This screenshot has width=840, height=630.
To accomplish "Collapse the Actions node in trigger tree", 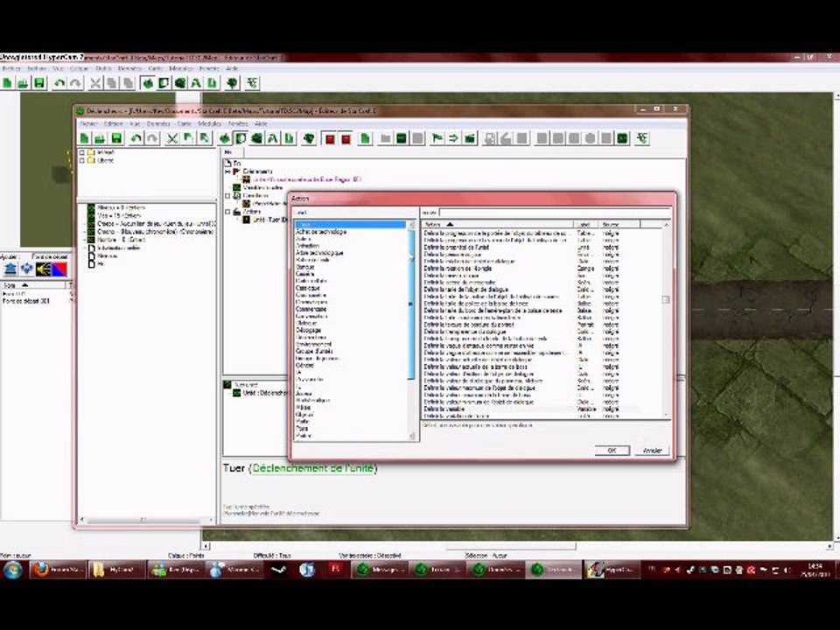I will (x=227, y=212).
